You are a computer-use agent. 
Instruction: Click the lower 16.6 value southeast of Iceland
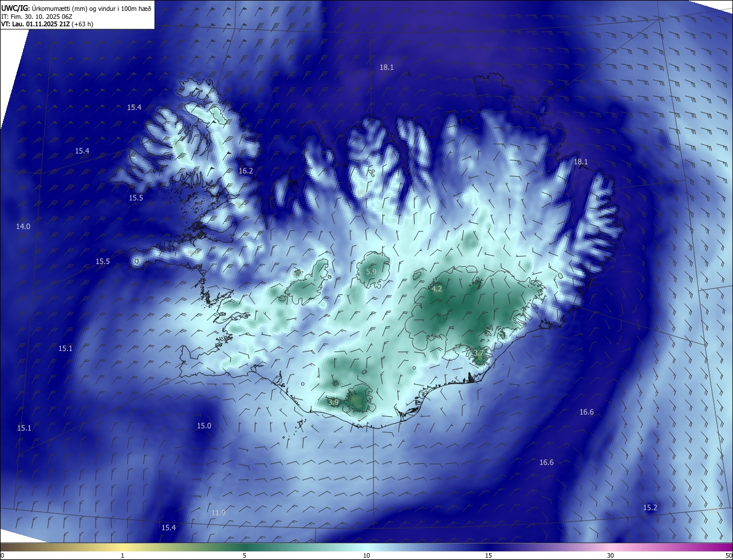[x=546, y=462]
